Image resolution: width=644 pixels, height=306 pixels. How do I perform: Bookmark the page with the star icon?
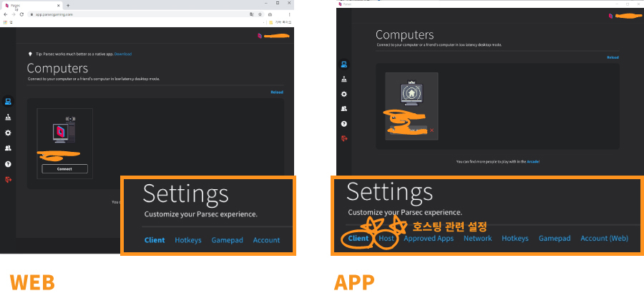(260, 14)
